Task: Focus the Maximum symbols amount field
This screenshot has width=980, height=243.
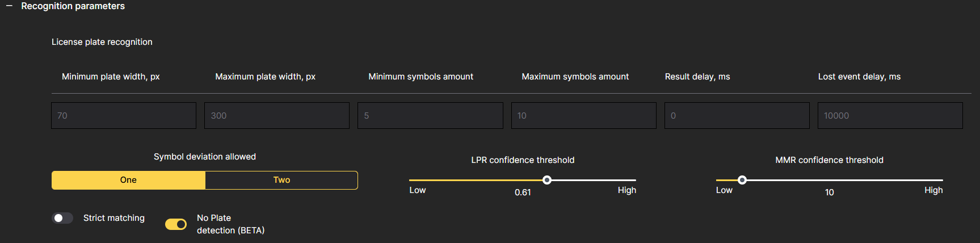Action: pos(583,116)
